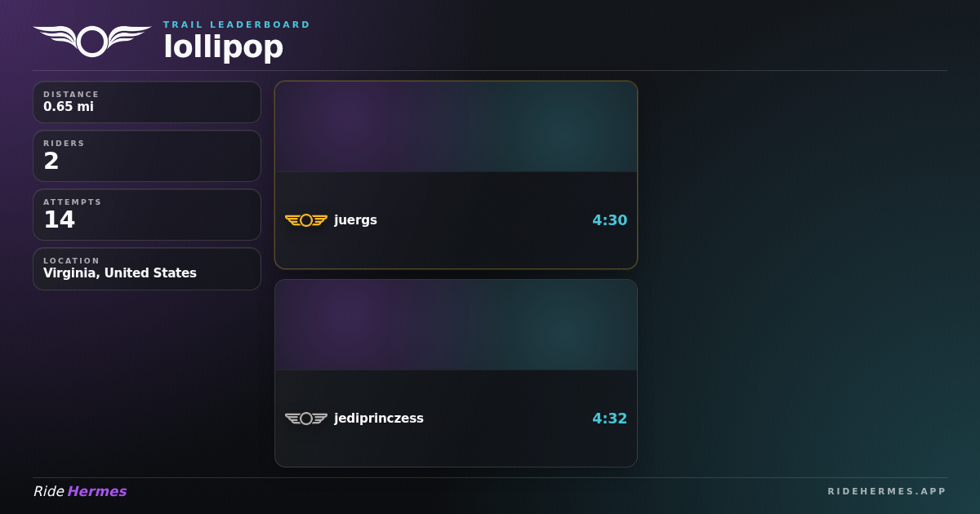Visit the RIDEHERMES.APP footer link
The width and height of the screenshot is (980, 514).
[x=887, y=491]
